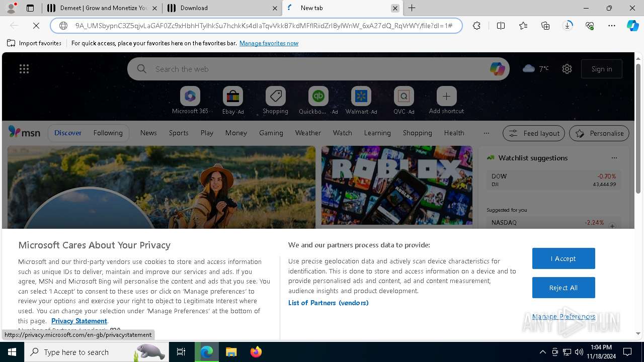
Task: Open the Play category
Action: 207,133
